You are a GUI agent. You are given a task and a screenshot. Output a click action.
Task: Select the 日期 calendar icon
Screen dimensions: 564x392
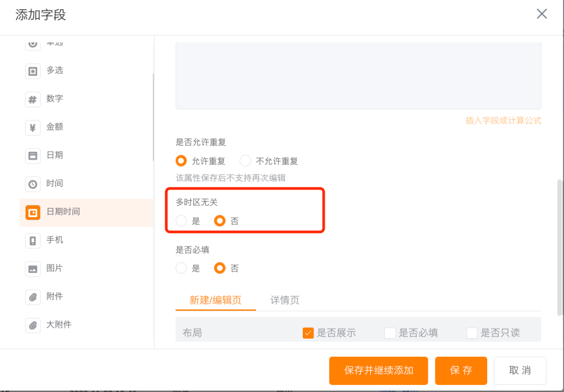pos(33,156)
